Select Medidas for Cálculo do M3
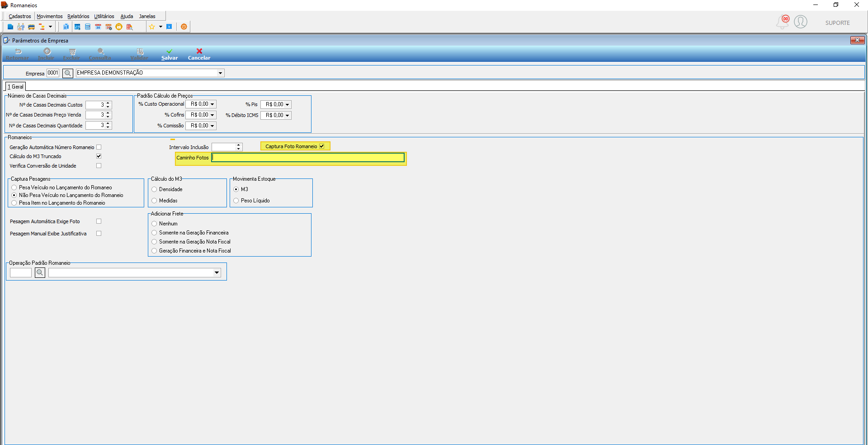 155,201
